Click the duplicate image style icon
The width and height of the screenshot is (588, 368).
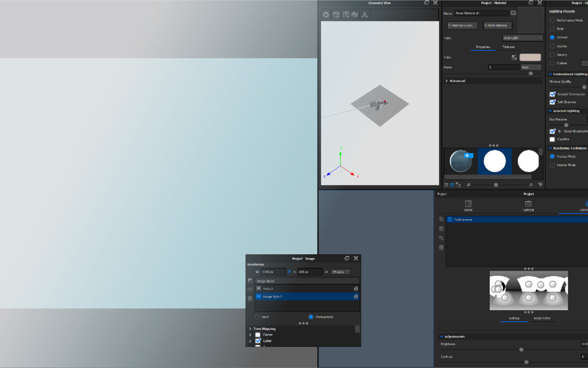(250, 289)
